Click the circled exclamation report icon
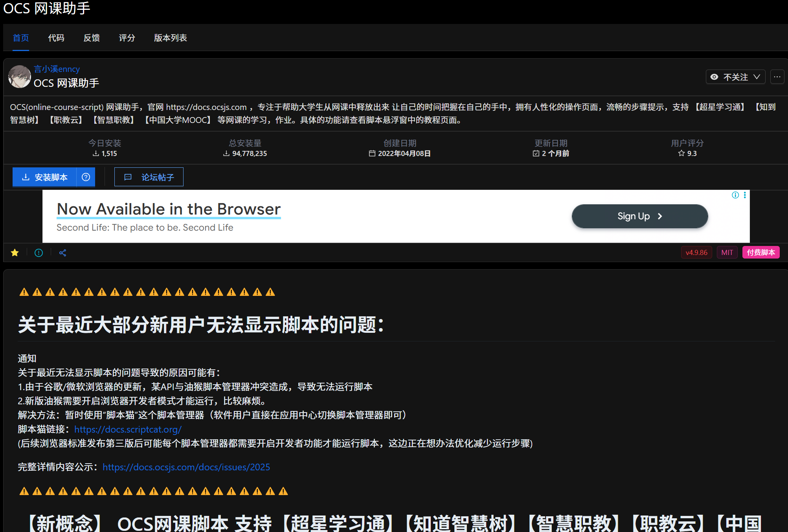788x532 pixels. click(39, 253)
